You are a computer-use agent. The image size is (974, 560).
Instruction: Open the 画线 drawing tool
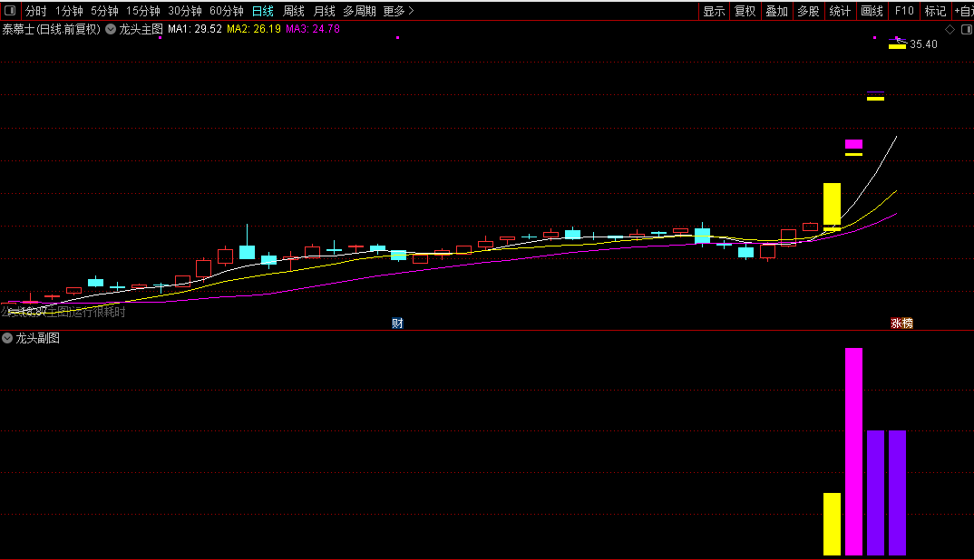[x=872, y=11]
